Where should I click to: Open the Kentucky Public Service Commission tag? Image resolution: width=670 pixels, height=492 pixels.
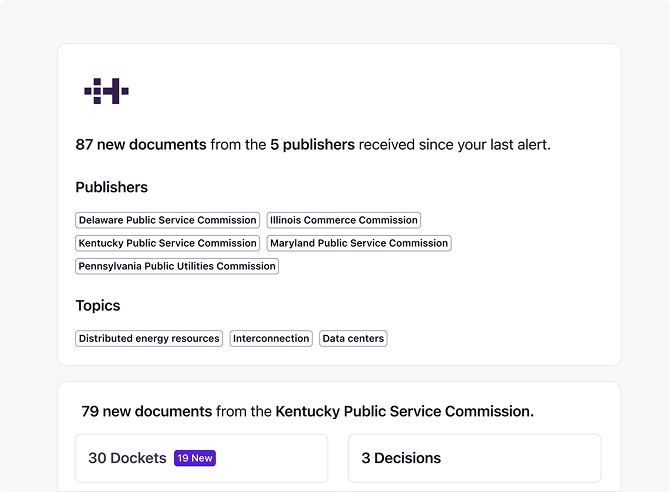(168, 243)
